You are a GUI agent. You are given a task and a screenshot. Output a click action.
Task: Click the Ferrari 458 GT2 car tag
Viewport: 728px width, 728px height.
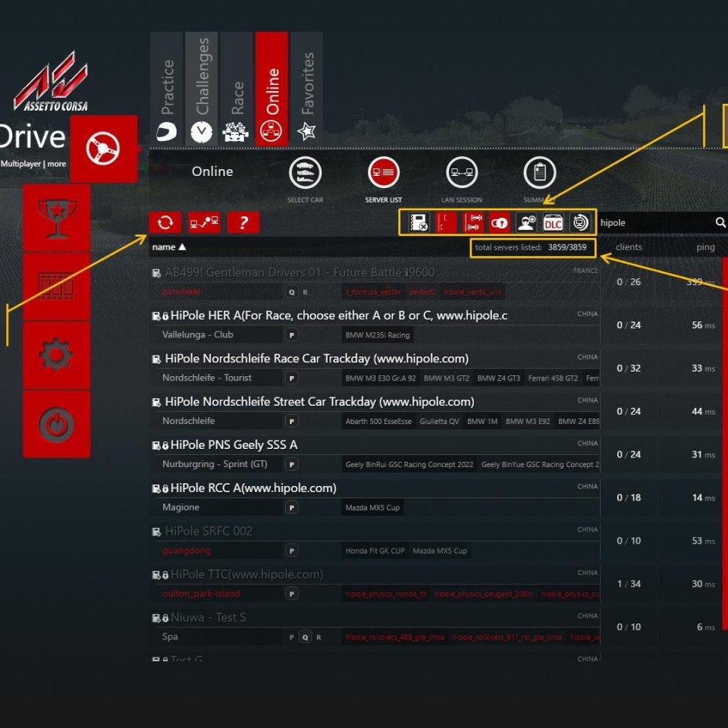553,378
